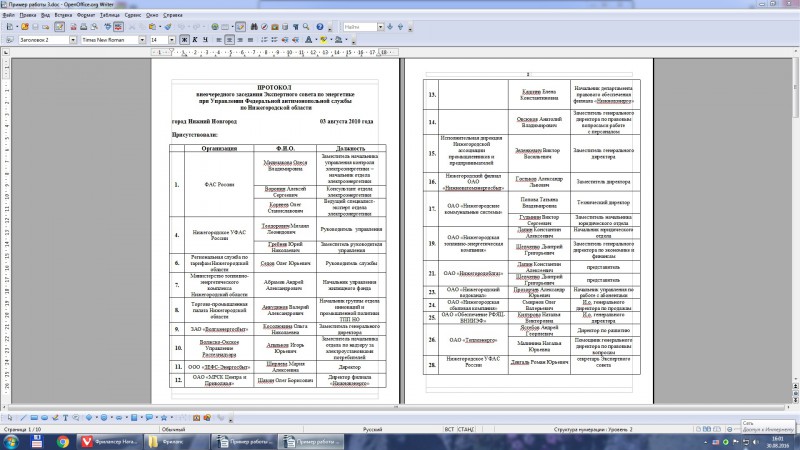Toggle Nonprinting characters pilcrow icon
Image resolution: width=800 pixels, height=450 pixels.
[295, 27]
